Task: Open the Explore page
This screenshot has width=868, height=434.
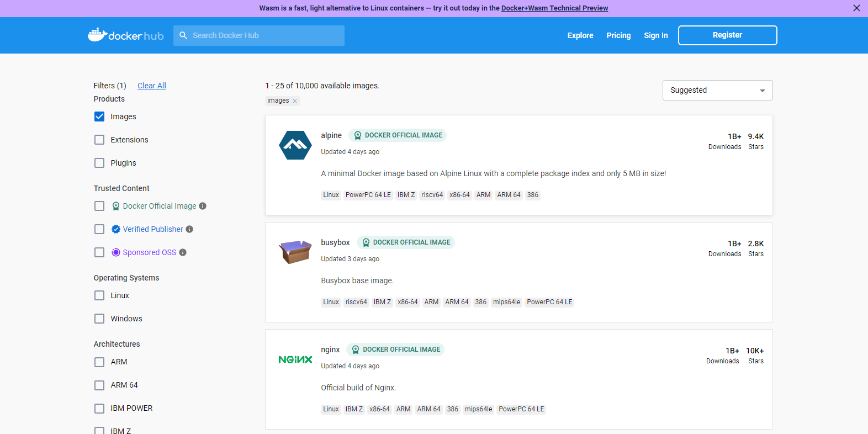Action: (580, 35)
